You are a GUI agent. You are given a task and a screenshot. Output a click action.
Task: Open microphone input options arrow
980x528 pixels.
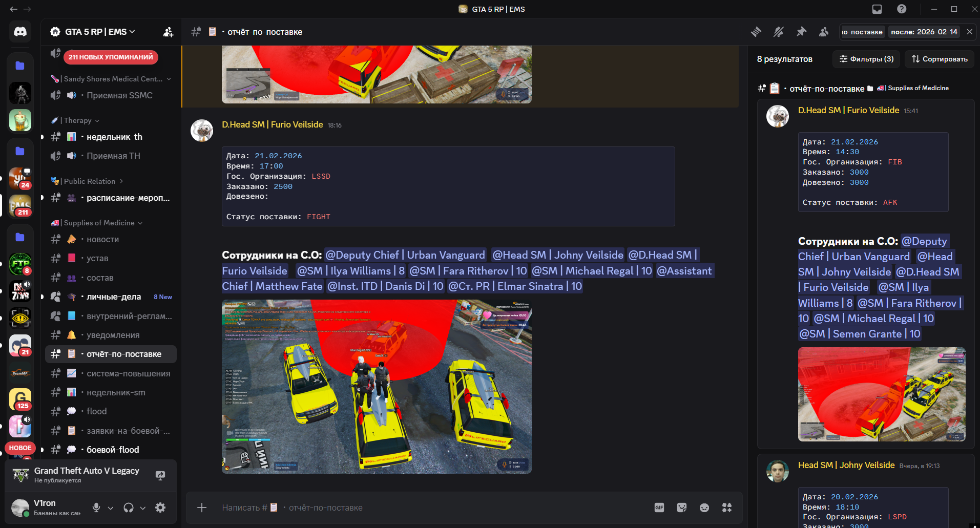pyautogui.click(x=111, y=508)
